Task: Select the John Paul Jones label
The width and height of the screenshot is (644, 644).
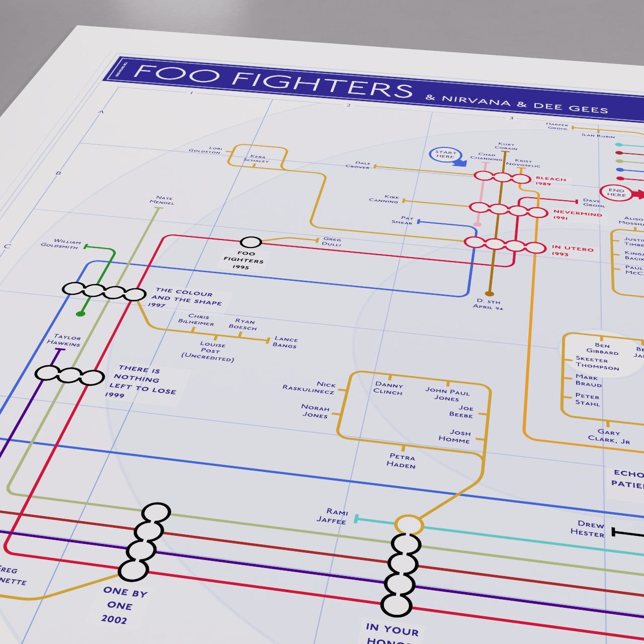Action: 447,393
